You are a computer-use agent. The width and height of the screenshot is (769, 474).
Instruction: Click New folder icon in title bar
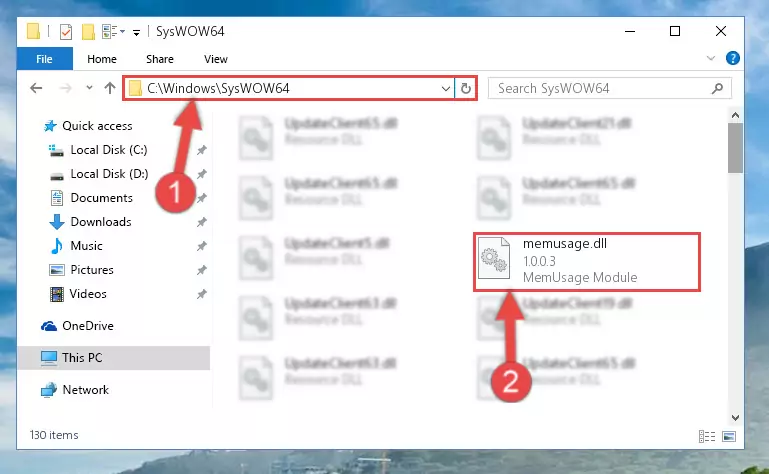pyautogui.click(x=88, y=32)
